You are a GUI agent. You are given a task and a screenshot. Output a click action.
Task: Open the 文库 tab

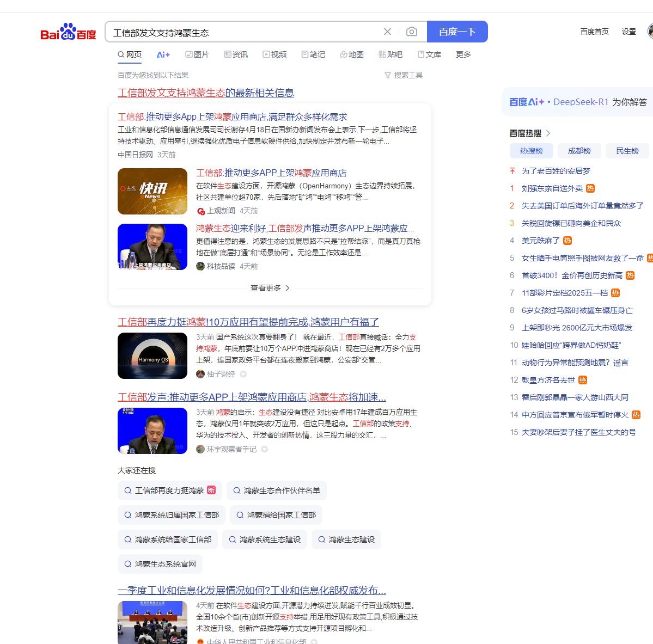tap(429, 54)
